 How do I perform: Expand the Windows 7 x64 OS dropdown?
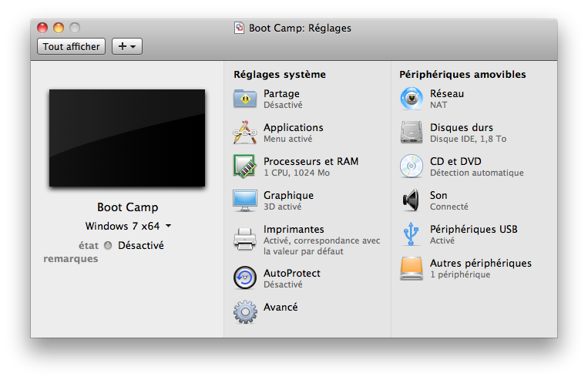coord(128,226)
